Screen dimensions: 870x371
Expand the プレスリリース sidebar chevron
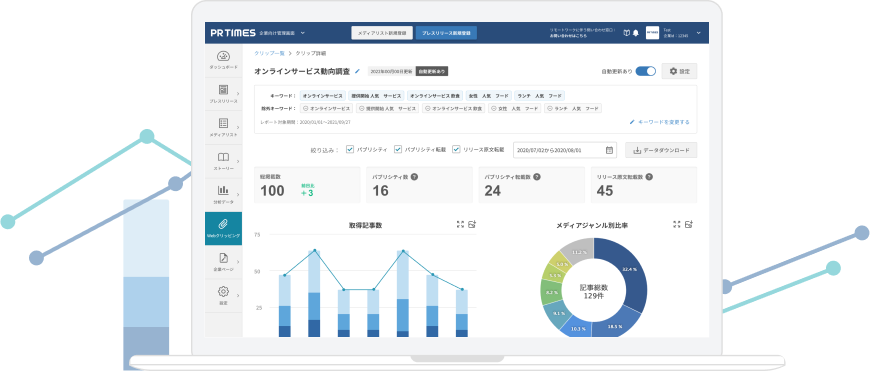coord(239,94)
